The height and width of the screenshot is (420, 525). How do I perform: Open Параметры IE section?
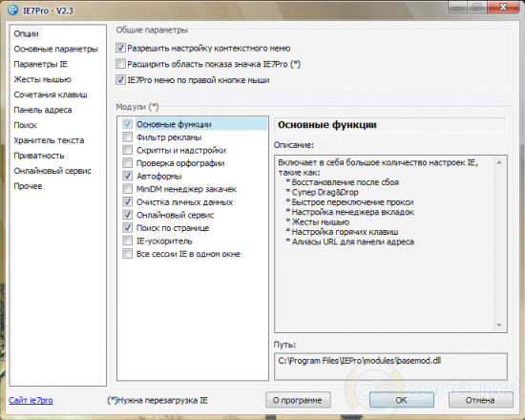pyautogui.click(x=40, y=64)
